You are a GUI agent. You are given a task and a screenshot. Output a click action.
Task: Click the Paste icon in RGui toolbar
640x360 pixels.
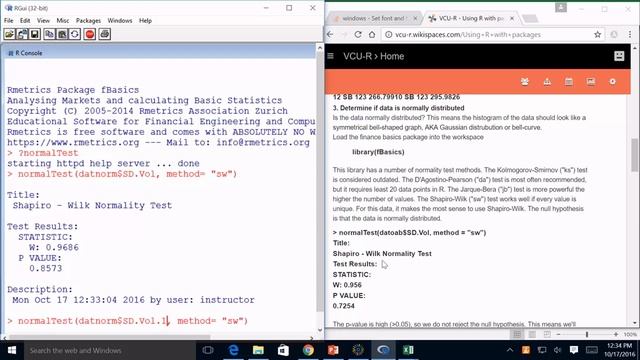pyautogui.click(x=62, y=34)
